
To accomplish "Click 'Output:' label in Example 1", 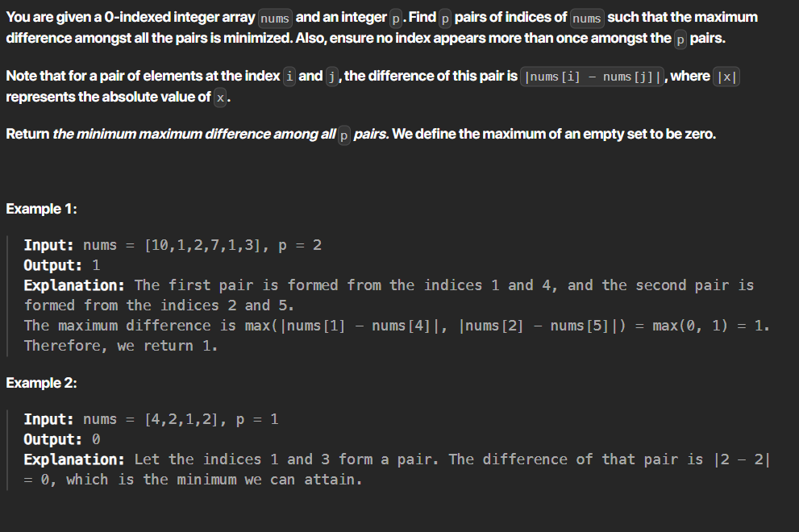I will click(53, 265).
